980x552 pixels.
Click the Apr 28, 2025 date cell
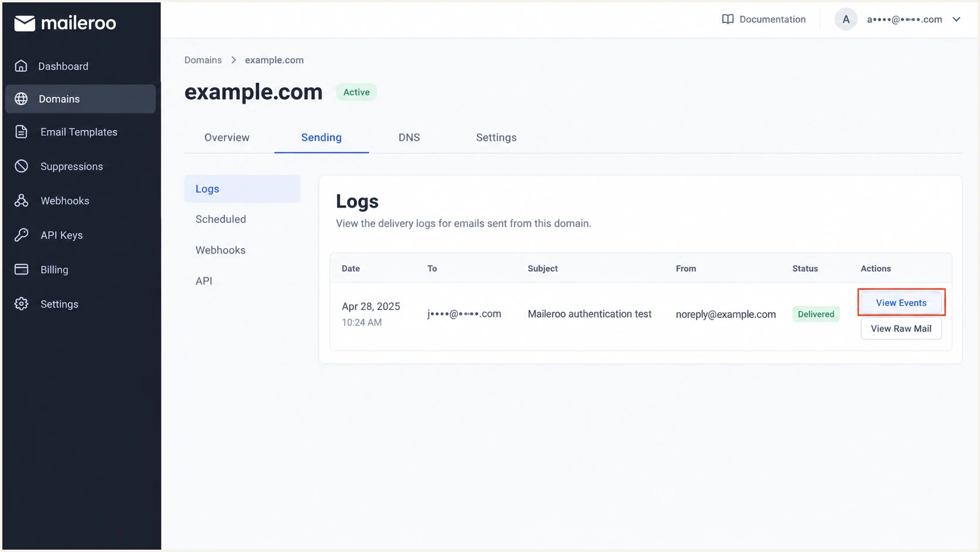tap(371, 306)
